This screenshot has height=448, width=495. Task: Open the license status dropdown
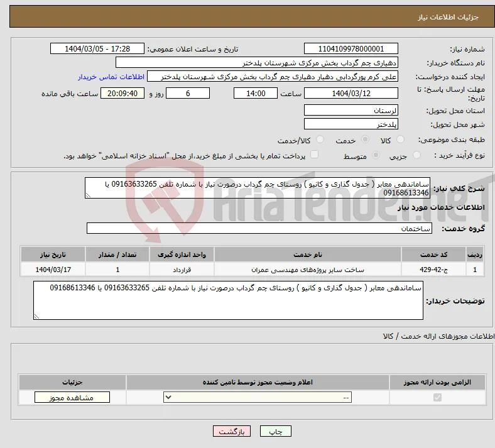258,397
